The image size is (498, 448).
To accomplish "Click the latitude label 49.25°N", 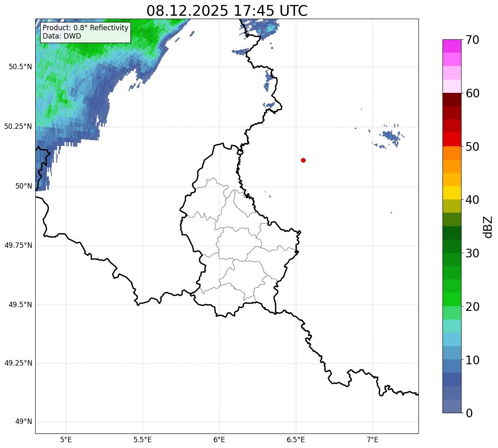I will point(18,363).
